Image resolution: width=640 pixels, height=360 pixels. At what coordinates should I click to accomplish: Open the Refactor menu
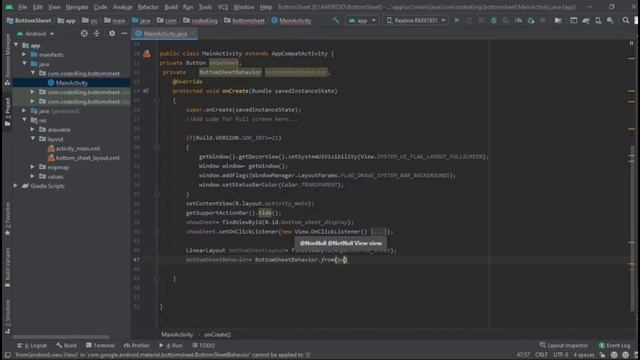click(148, 7)
